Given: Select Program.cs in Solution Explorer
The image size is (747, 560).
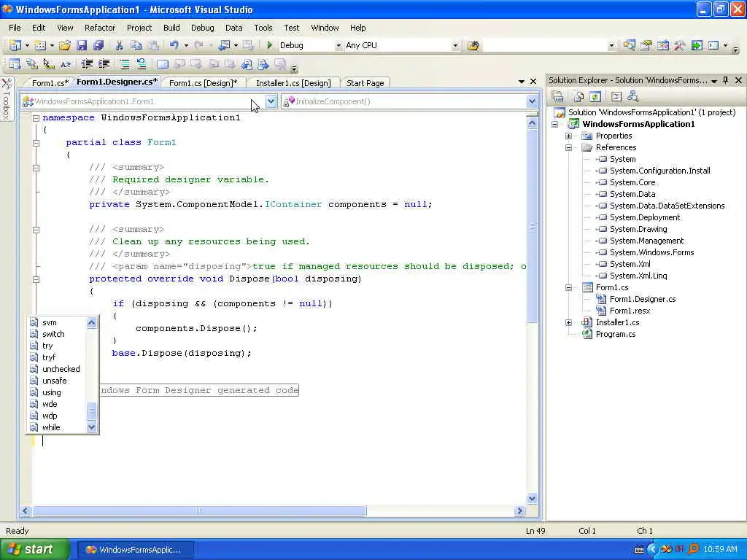Looking at the screenshot, I should click(x=616, y=334).
